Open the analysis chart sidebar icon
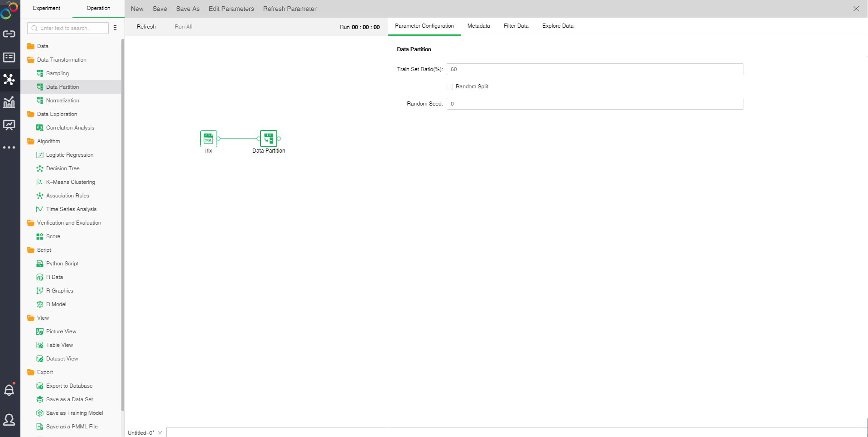The width and height of the screenshot is (868, 437). (x=9, y=102)
